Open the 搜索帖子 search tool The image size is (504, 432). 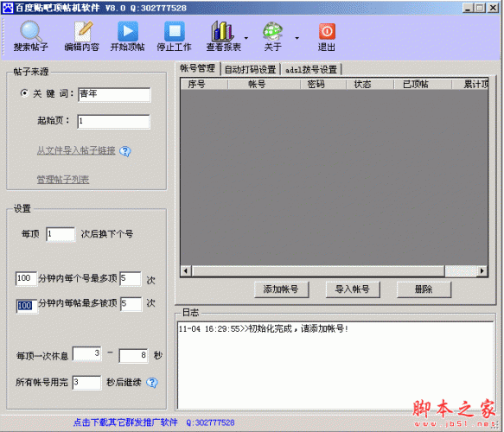tap(31, 36)
